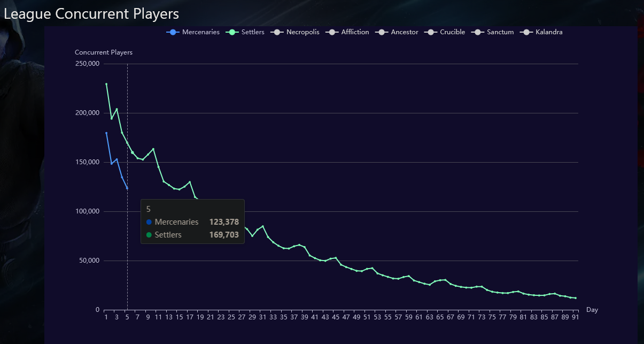Viewport: 644px width, 344px height.
Task: Click the Settlers day 1 peak point
Action: (106, 84)
